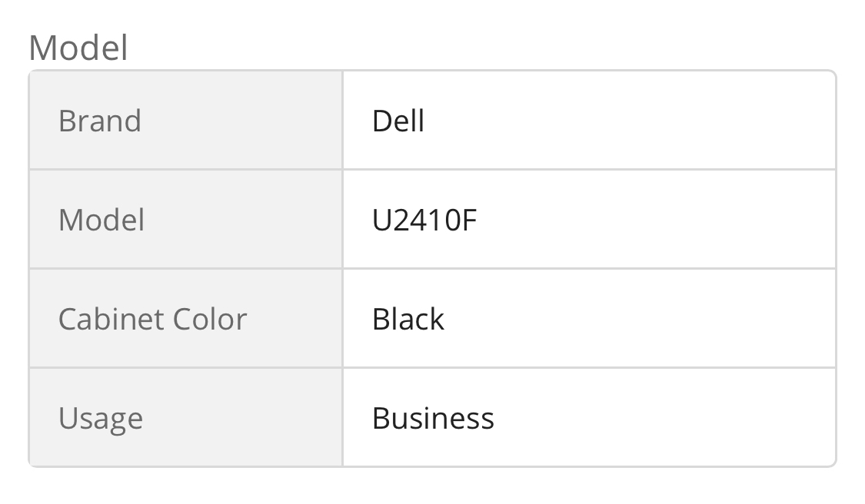Click the Model section heading above table
This screenshot has height=504, width=865.
[x=78, y=48]
